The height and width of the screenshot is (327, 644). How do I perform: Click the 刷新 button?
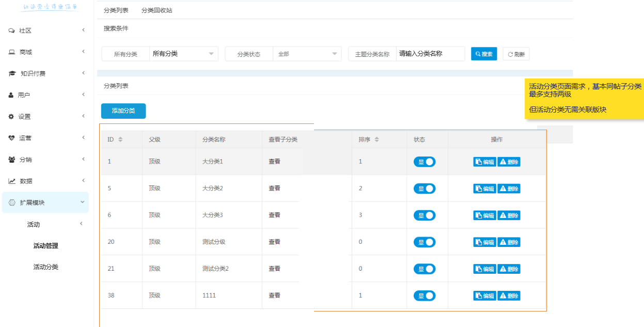click(516, 54)
